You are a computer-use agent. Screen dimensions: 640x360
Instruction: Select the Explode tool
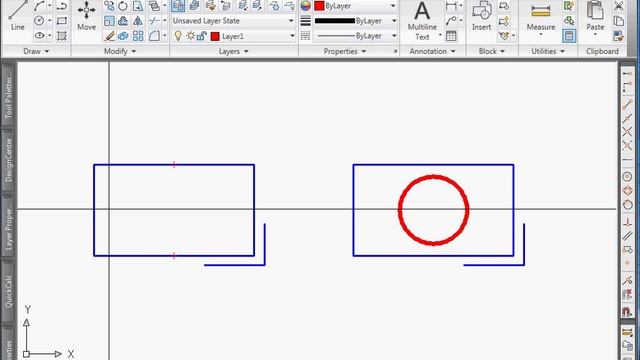pos(123,36)
